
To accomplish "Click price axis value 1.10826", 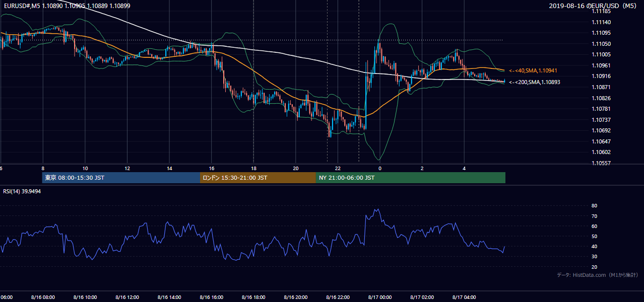I will coord(601,98).
